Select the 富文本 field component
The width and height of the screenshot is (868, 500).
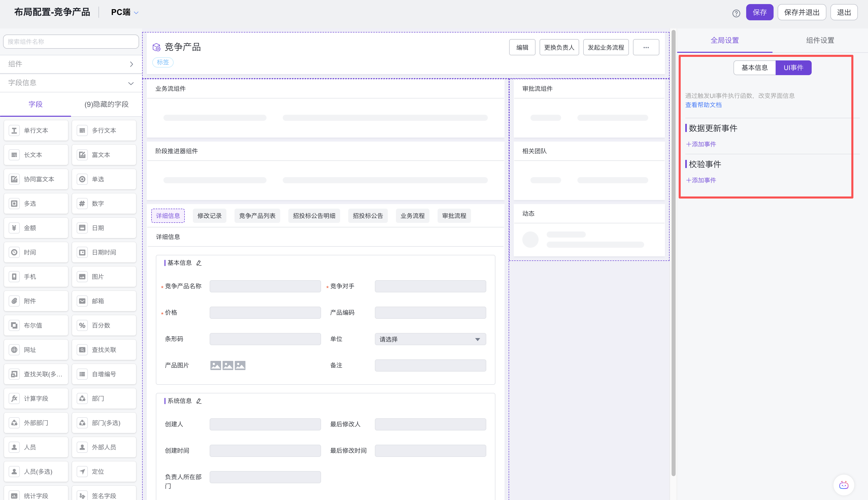[x=104, y=155]
